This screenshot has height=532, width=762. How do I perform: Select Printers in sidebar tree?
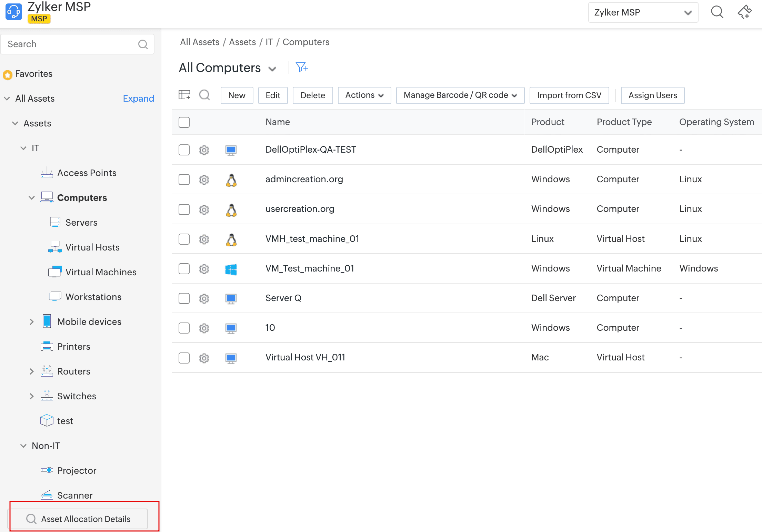pyautogui.click(x=73, y=347)
